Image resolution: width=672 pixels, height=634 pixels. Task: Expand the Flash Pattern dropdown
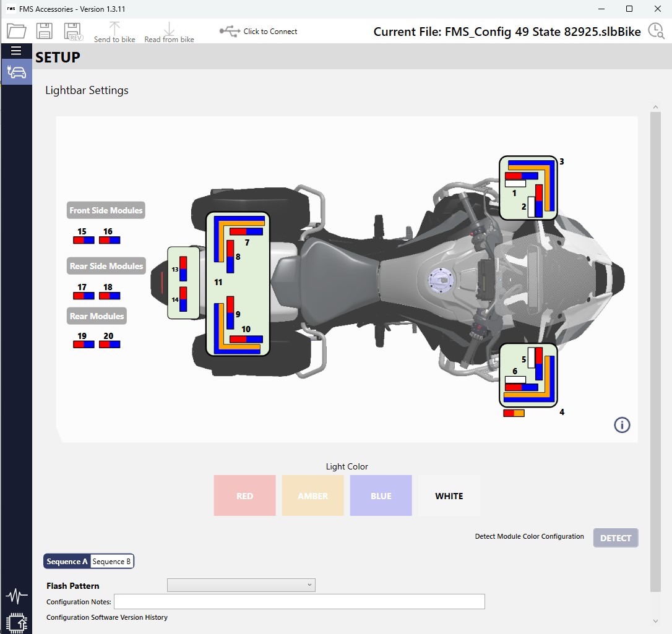point(241,585)
